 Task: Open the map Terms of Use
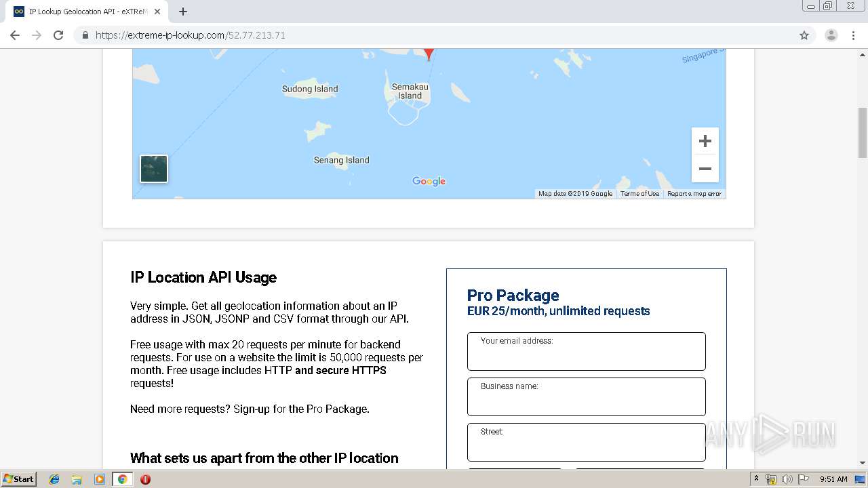(x=639, y=194)
